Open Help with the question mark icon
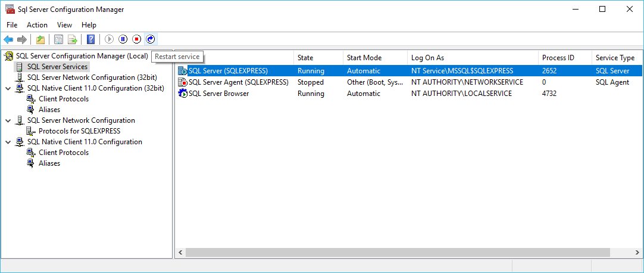Image resolution: width=644 pixels, height=273 pixels. click(91, 39)
